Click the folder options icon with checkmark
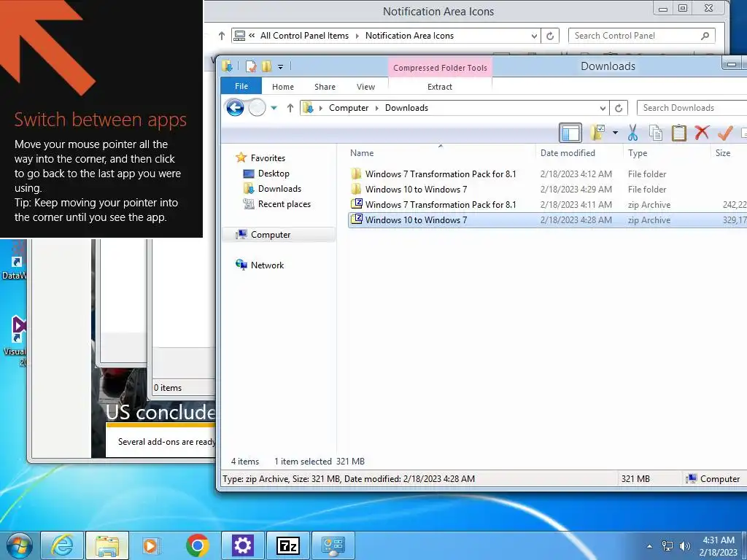Screen dimensions: 747x560 coord(597,133)
